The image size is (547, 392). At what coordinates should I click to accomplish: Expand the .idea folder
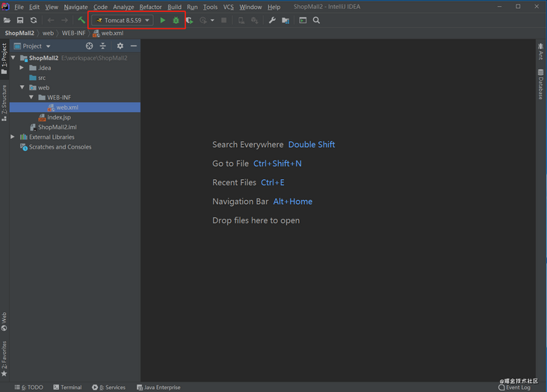(22, 68)
